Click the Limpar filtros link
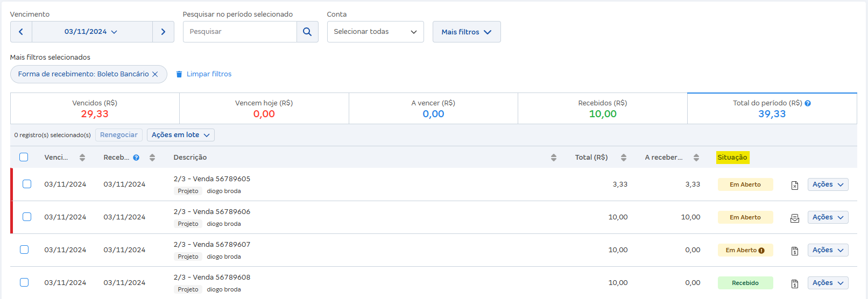The width and height of the screenshot is (868, 299). point(204,74)
